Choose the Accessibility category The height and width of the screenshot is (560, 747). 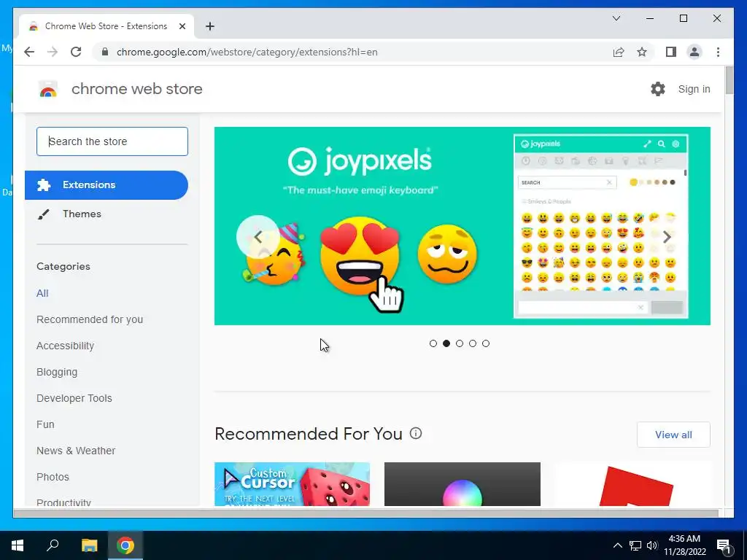pyautogui.click(x=65, y=346)
